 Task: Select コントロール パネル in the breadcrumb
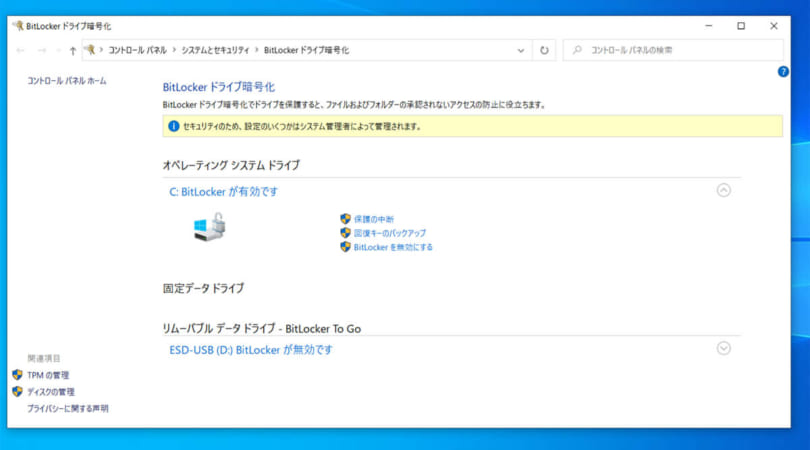point(138,50)
